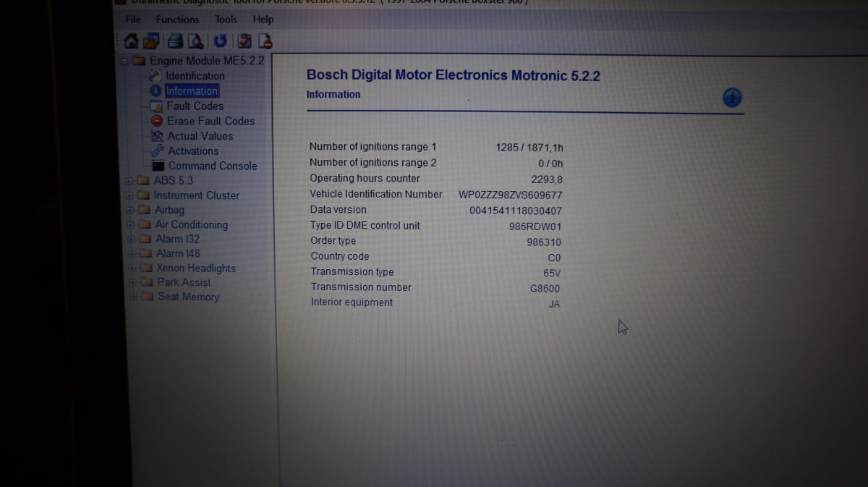Image resolution: width=868 pixels, height=487 pixels.
Task: Click the document with red minus icon
Action: pos(265,41)
